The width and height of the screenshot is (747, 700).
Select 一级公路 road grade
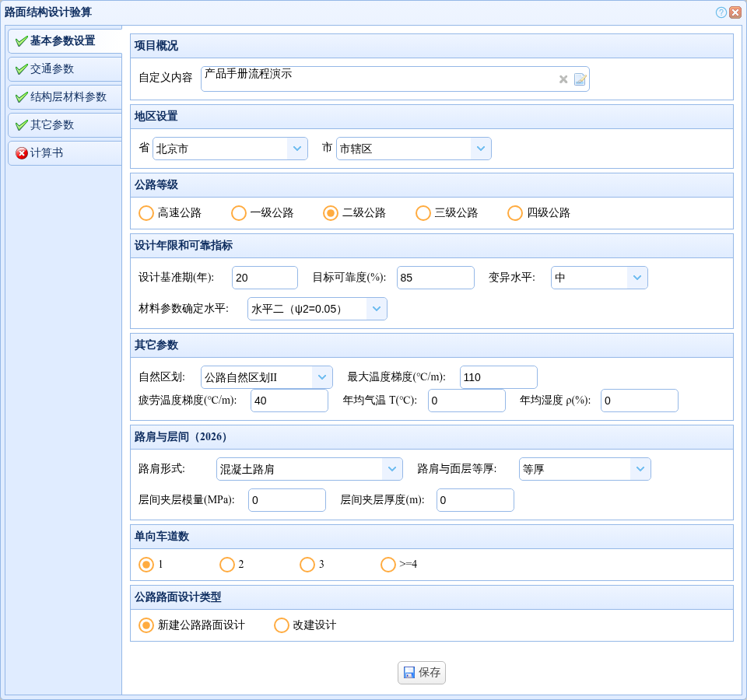[238, 213]
